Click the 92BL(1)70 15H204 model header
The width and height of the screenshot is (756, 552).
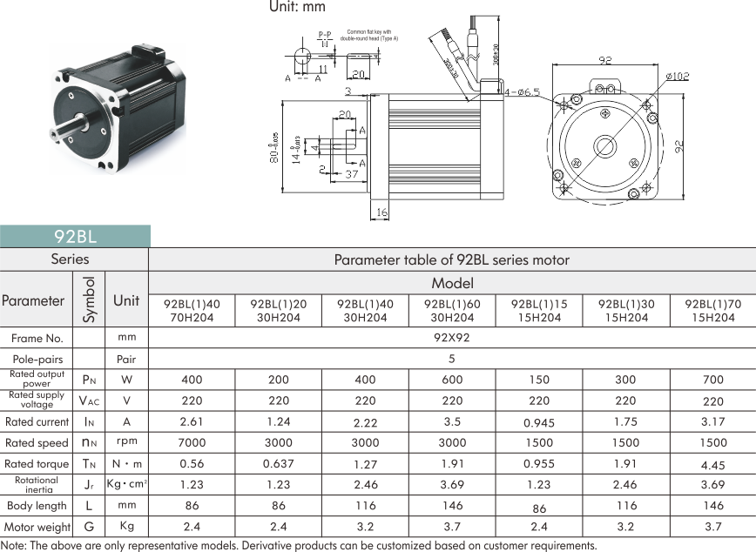point(712,311)
